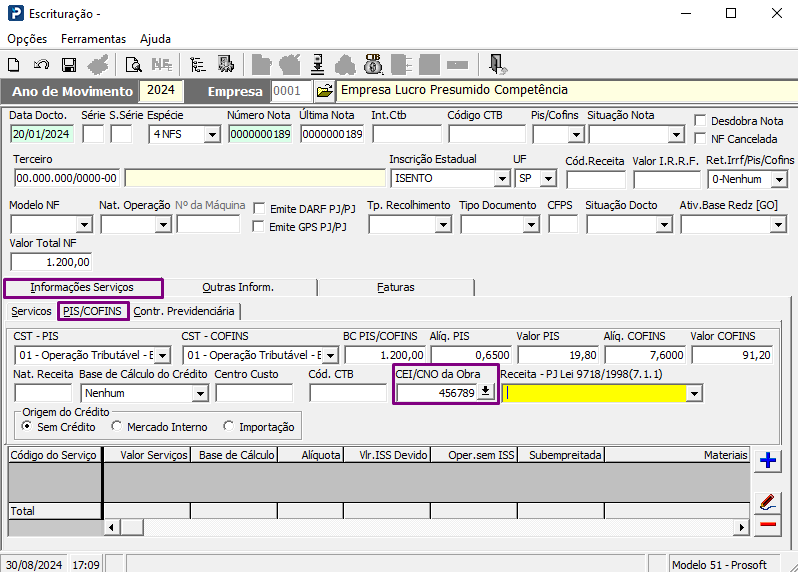Click the tree list toolbar icon
The image size is (798, 572).
tap(197, 65)
